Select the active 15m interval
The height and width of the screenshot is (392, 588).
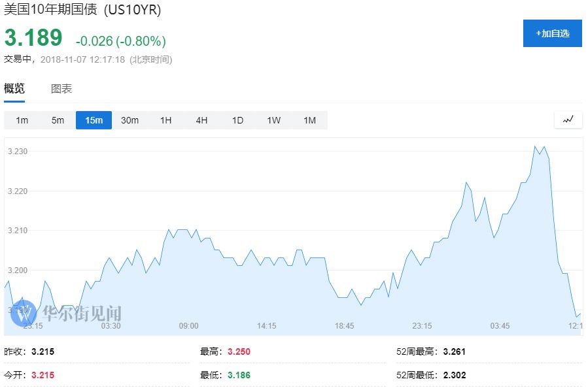94,120
